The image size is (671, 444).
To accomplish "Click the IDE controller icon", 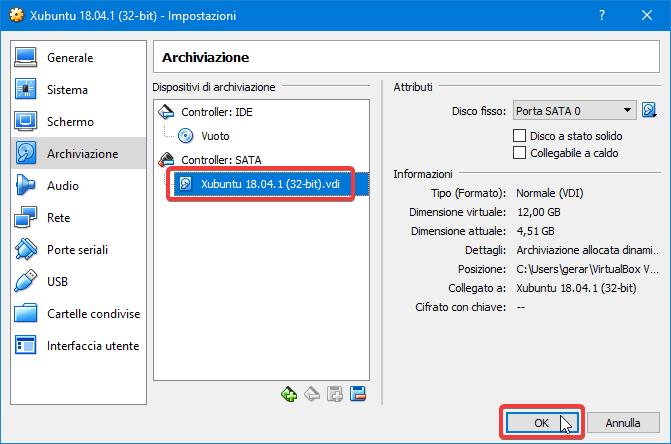I will (166, 112).
